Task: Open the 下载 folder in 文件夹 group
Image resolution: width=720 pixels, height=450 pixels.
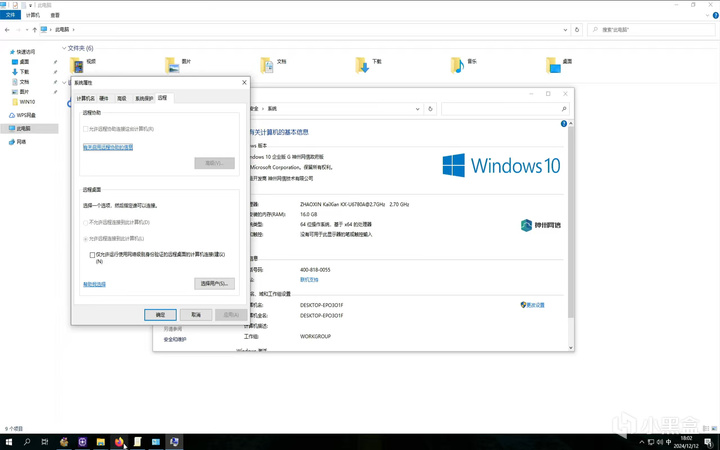Action: tap(362, 66)
